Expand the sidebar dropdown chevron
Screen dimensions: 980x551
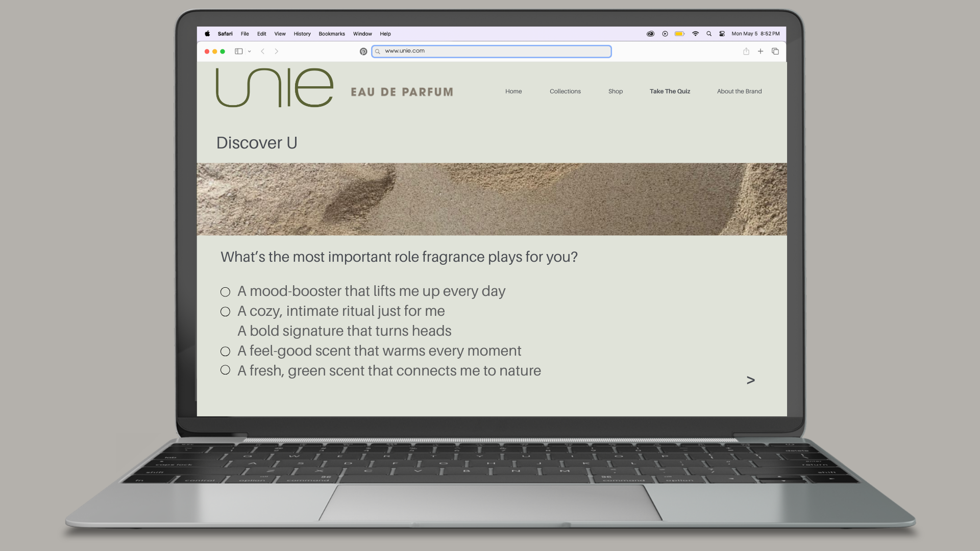tap(250, 52)
